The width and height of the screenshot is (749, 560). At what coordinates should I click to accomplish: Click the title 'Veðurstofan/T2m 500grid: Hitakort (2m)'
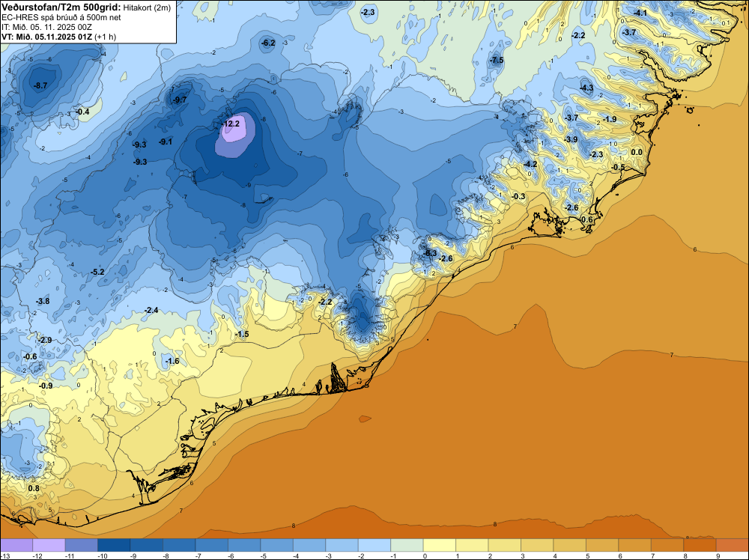86,7
